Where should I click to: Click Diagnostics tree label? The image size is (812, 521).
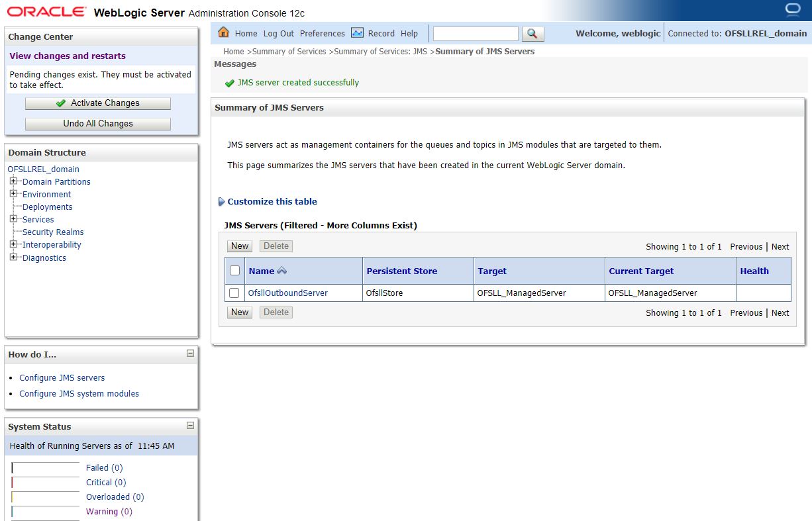44,258
